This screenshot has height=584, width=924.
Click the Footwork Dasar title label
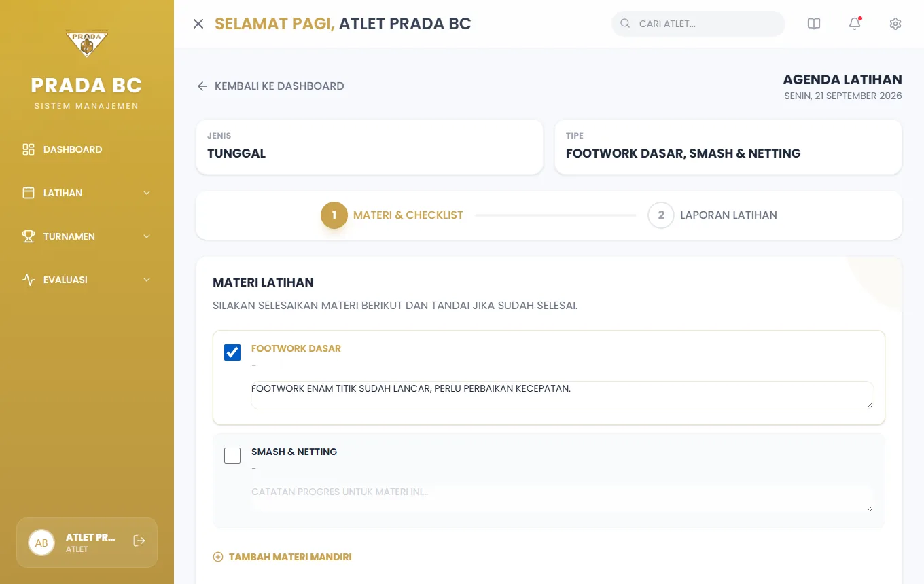[x=296, y=348]
